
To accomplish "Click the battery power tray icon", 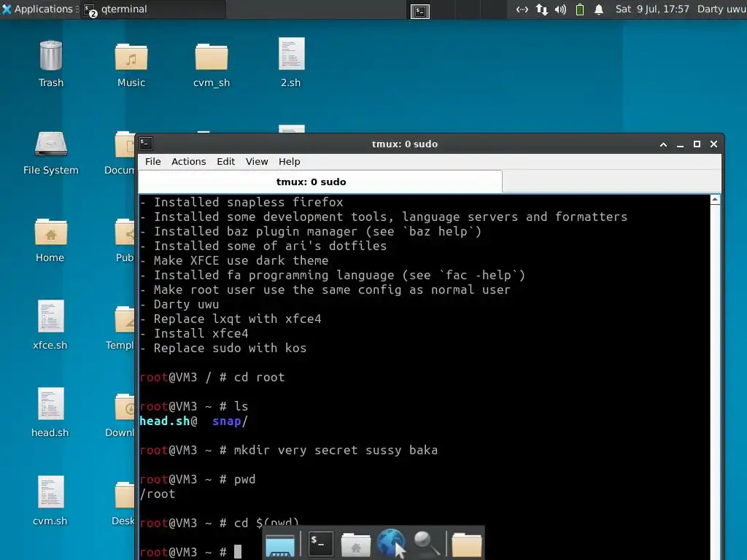I will click(580, 9).
